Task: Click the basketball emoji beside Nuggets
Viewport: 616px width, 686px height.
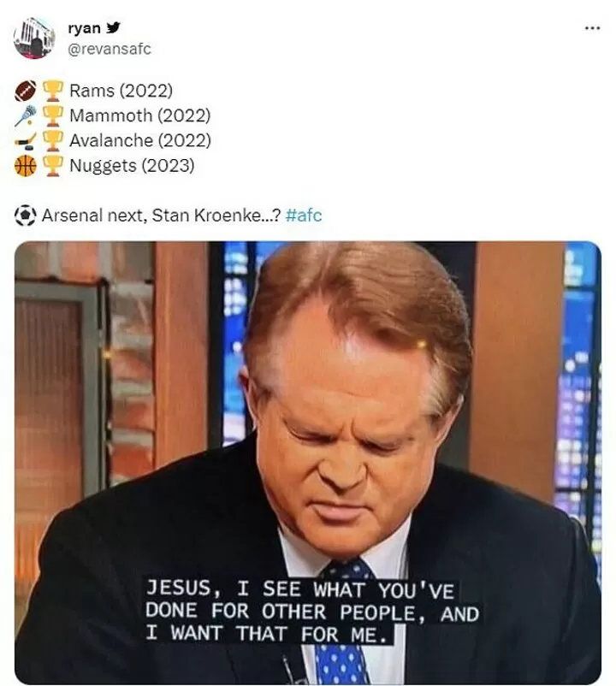Action: coord(26,166)
